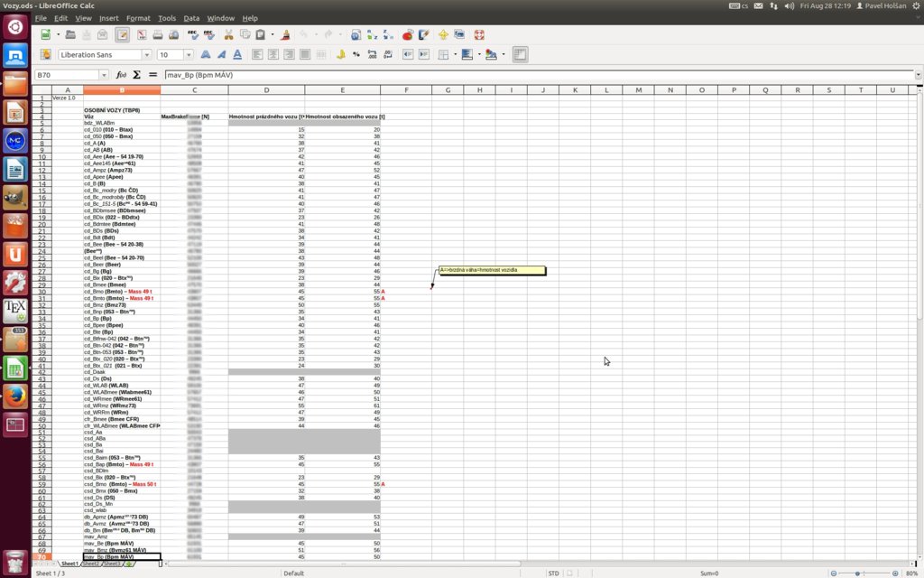
Task: Click the Cut scissors icon
Action: point(228,35)
